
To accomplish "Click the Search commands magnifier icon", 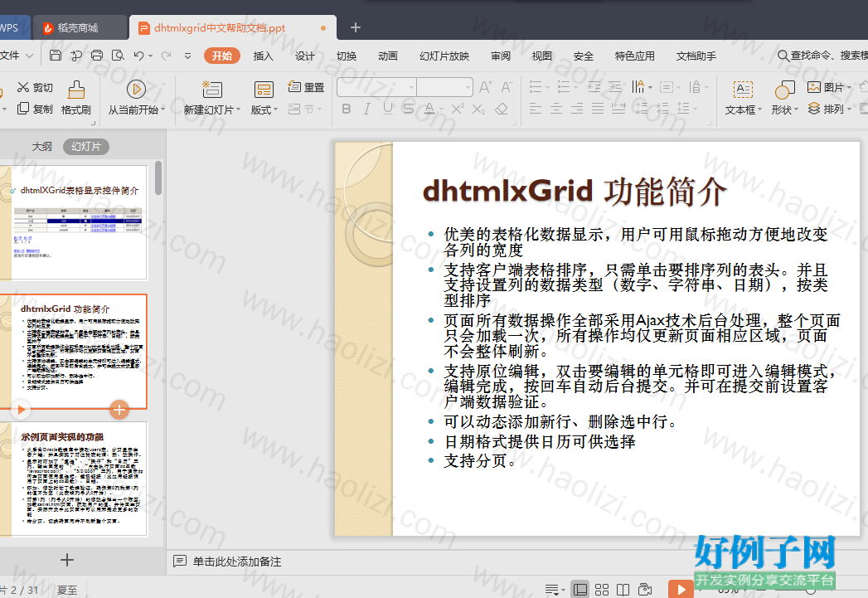I will point(783,56).
